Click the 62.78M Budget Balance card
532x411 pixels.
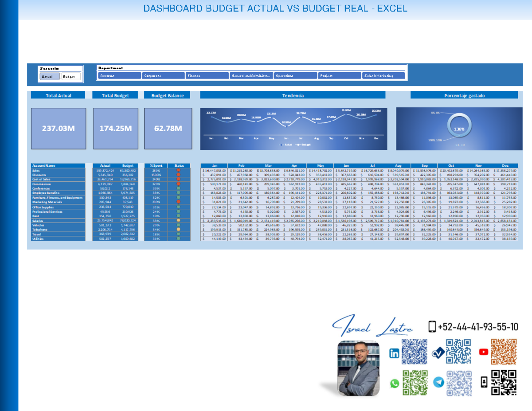(168, 129)
